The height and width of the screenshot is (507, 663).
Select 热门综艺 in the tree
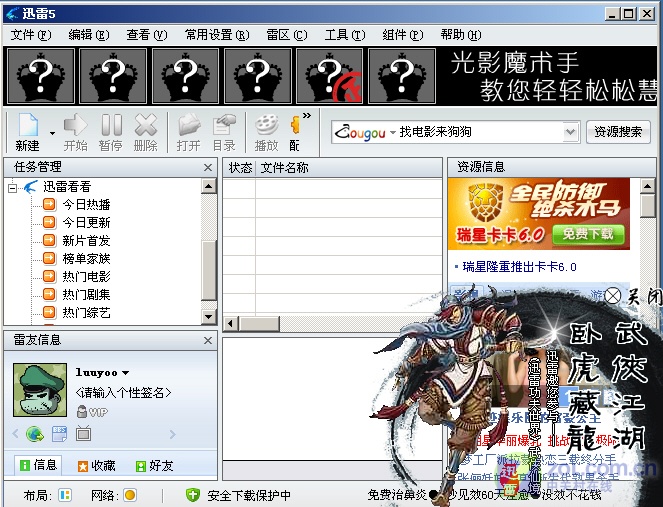[86, 312]
